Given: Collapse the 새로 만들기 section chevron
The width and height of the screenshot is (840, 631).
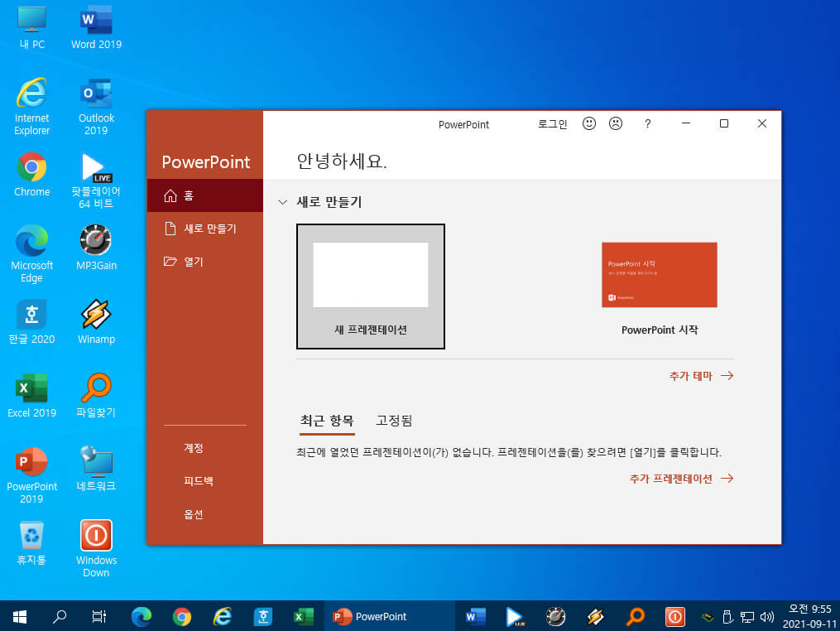Looking at the screenshot, I should [x=283, y=202].
